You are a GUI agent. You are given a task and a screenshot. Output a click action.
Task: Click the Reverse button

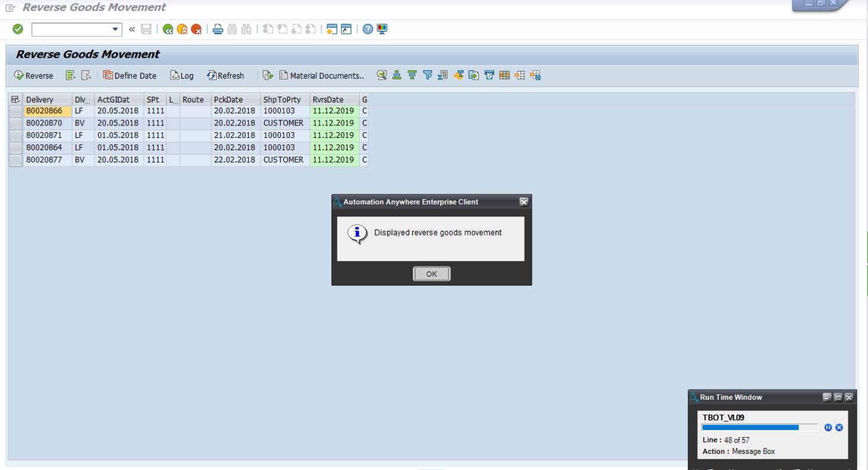34,76
